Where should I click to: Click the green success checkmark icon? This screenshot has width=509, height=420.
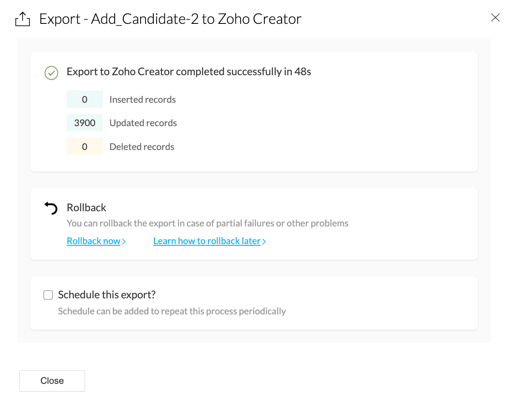click(x=51, y=73)
